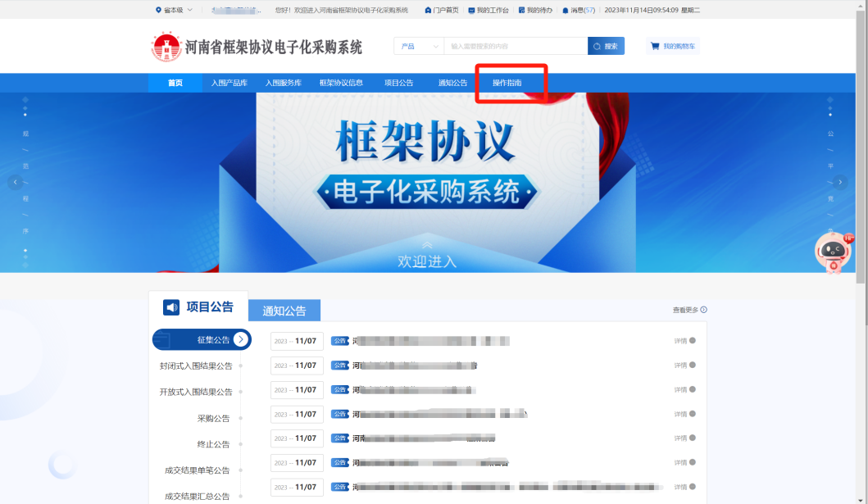The width and height of the screenshot is (868, 504).
Task: Click the 公告 tag on the fourth announcement
Action: pos(340,414)
